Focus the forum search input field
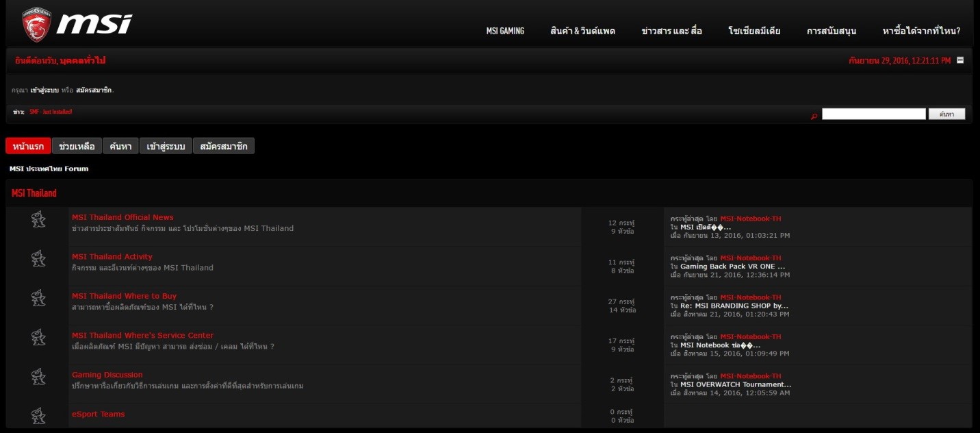The width and height of the screenshot is (980, 433). pyautogui.click(x=873, y=114)
